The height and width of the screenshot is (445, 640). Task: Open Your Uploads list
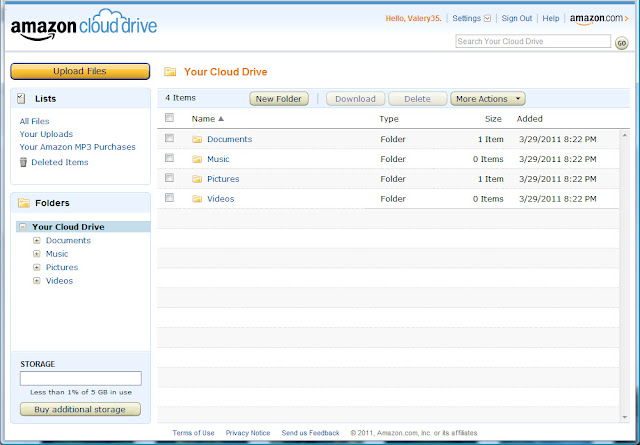(46, 134)
